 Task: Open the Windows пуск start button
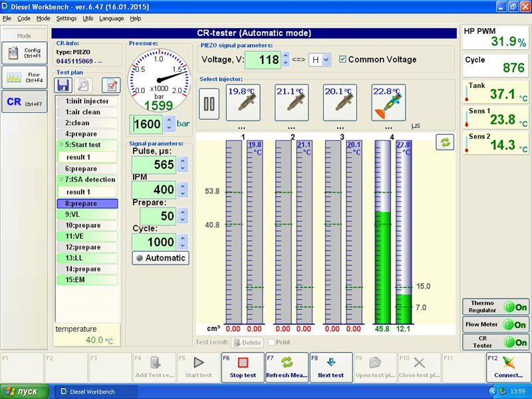pos(24,392)
